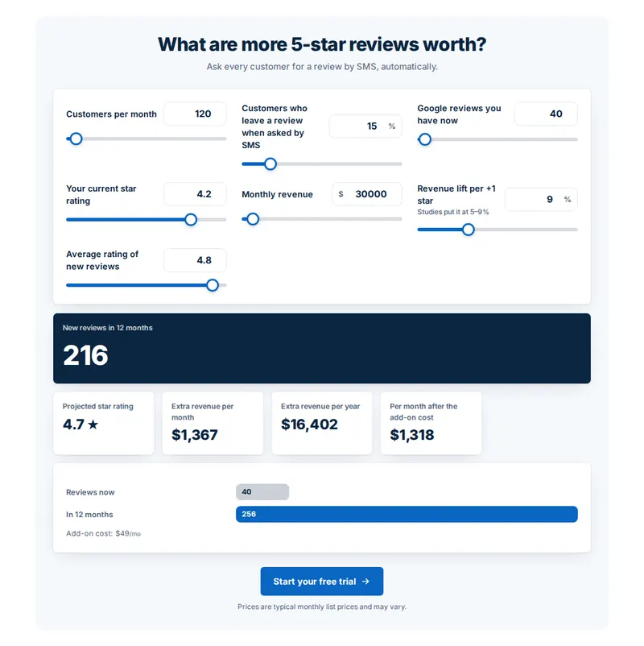Click the '$1,318' per month after add-on value
This screenshot has height=646, width=644.
pyautogui.click(x=412, y=435)
